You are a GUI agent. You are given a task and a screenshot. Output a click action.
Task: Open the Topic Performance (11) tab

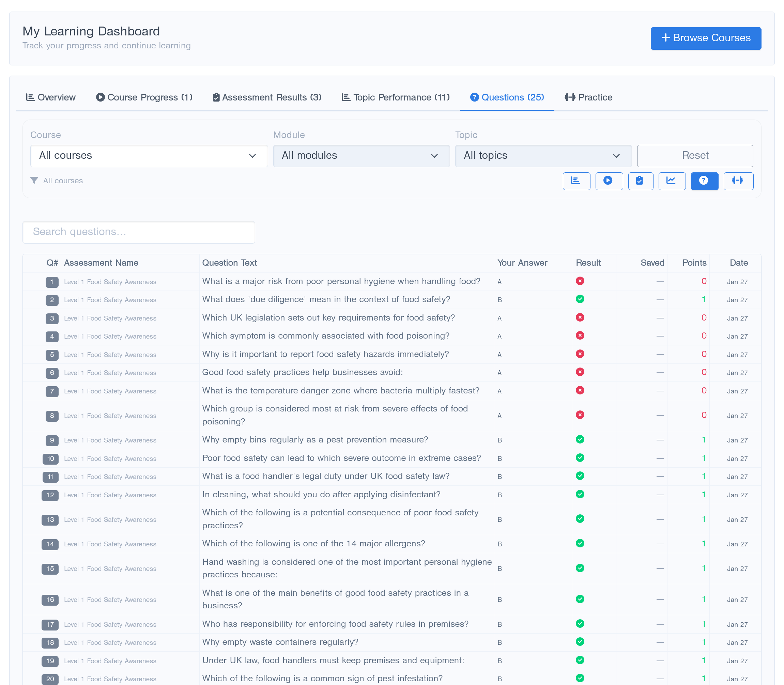pyautogui.click(x=396, y=97)
